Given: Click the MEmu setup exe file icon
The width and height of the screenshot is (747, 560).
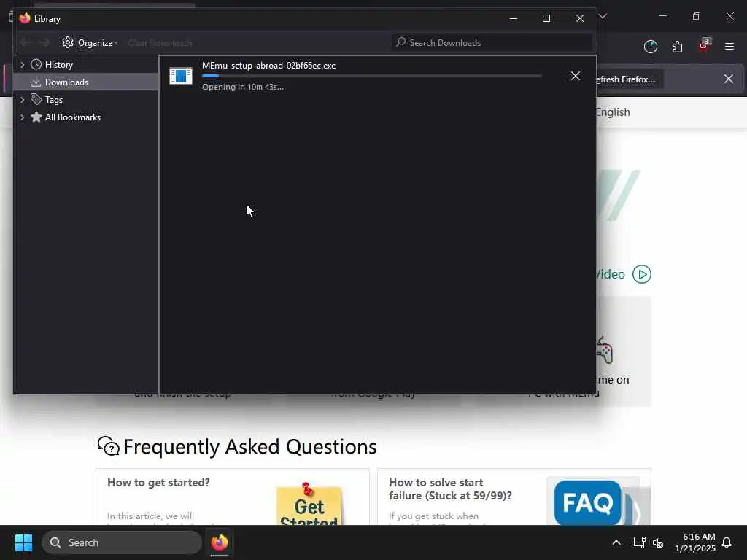Looking at the screenshot, I should coord(181,76).
